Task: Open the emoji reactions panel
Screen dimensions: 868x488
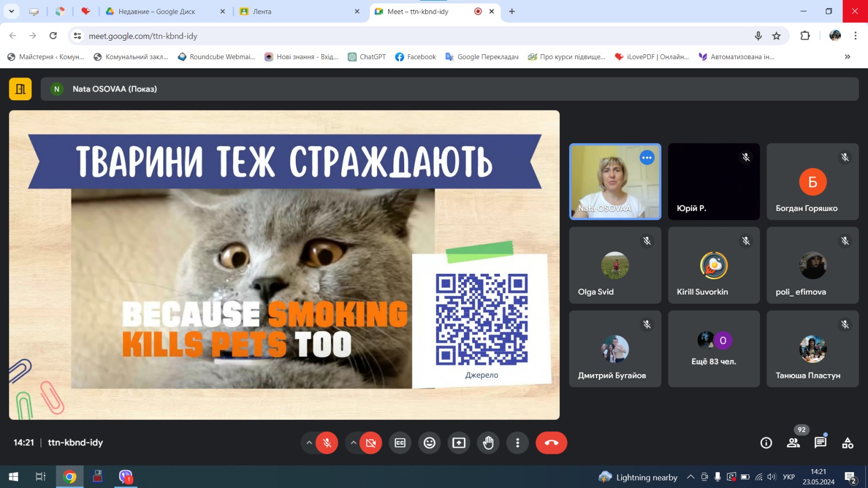Action: pyautogui.click(x=429, y=443)
